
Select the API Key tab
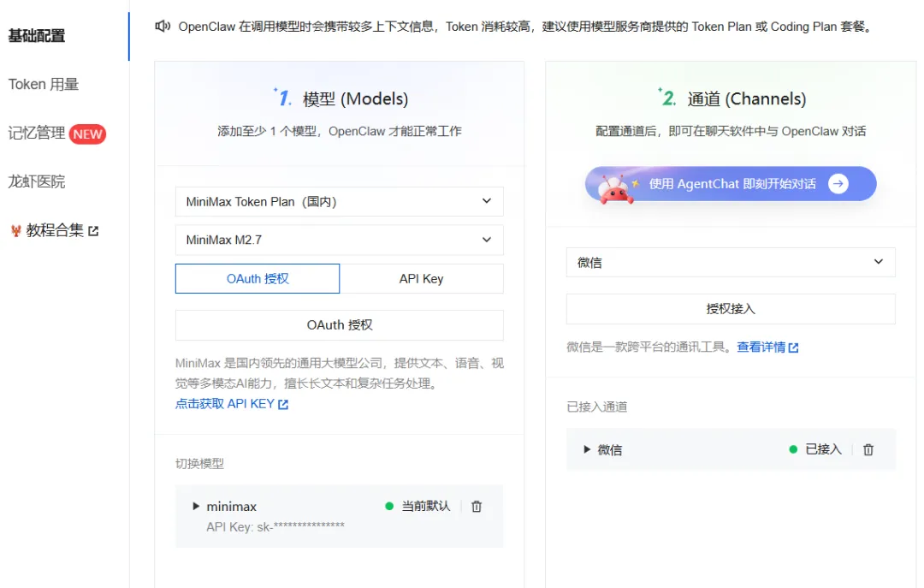click(x=421, y=278)
